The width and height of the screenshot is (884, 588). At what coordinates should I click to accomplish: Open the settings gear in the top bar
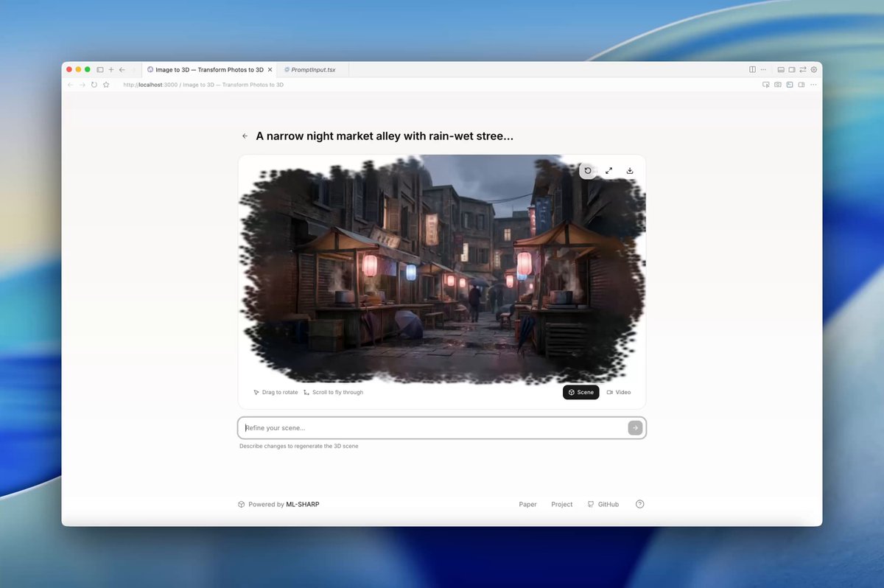(x=814, y=69)
